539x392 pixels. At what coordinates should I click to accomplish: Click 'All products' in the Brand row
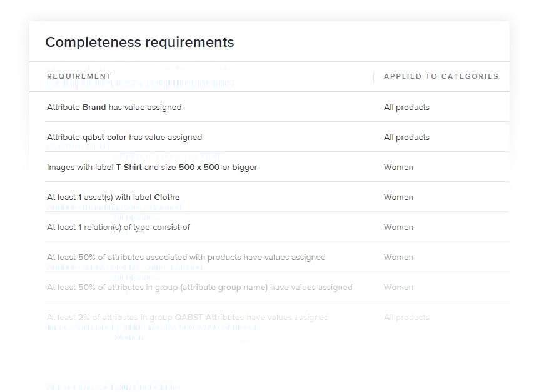406,107
